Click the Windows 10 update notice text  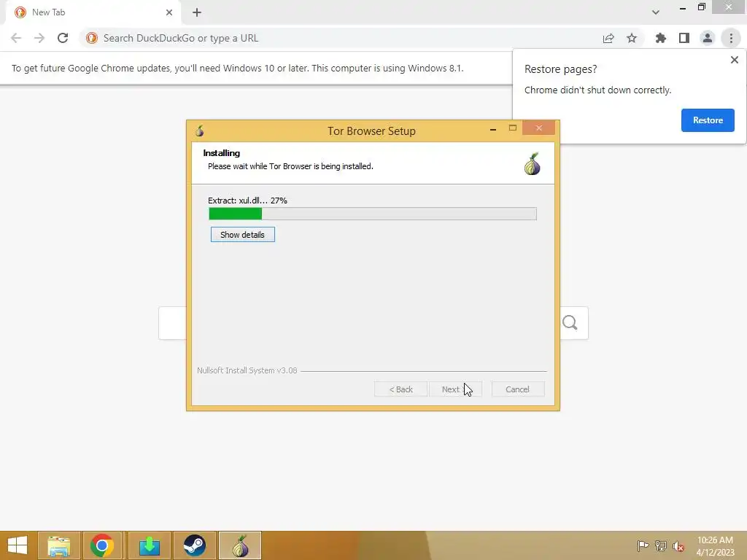pyautogui.click(x=237, y=68)
